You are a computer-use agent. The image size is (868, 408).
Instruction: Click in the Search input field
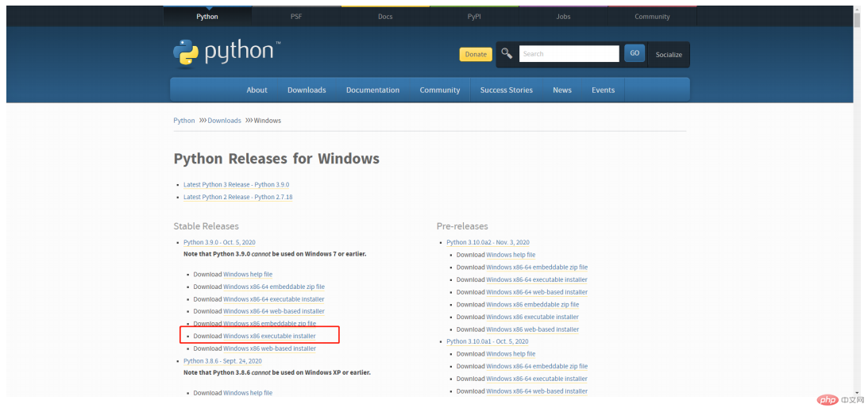[x=569, y=54]
